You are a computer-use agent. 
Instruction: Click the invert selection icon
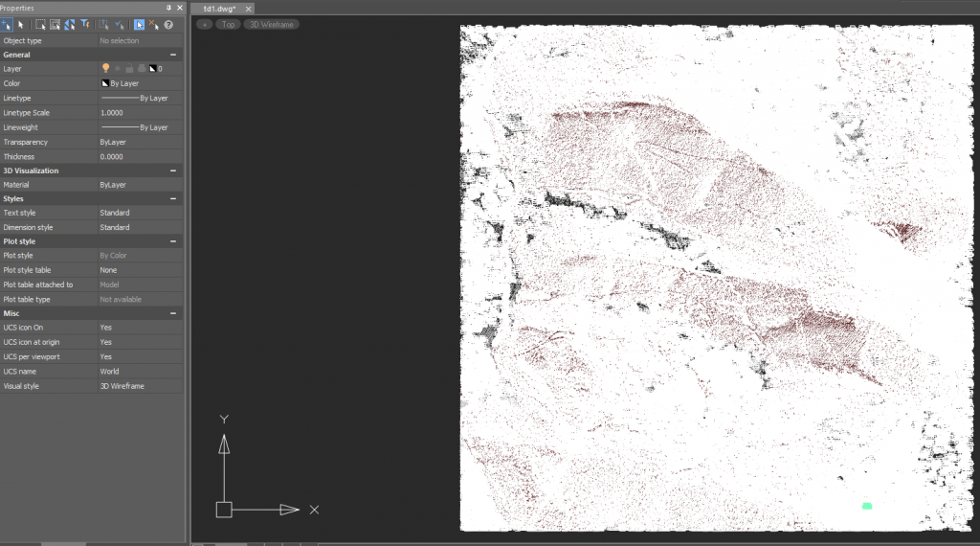71,25
